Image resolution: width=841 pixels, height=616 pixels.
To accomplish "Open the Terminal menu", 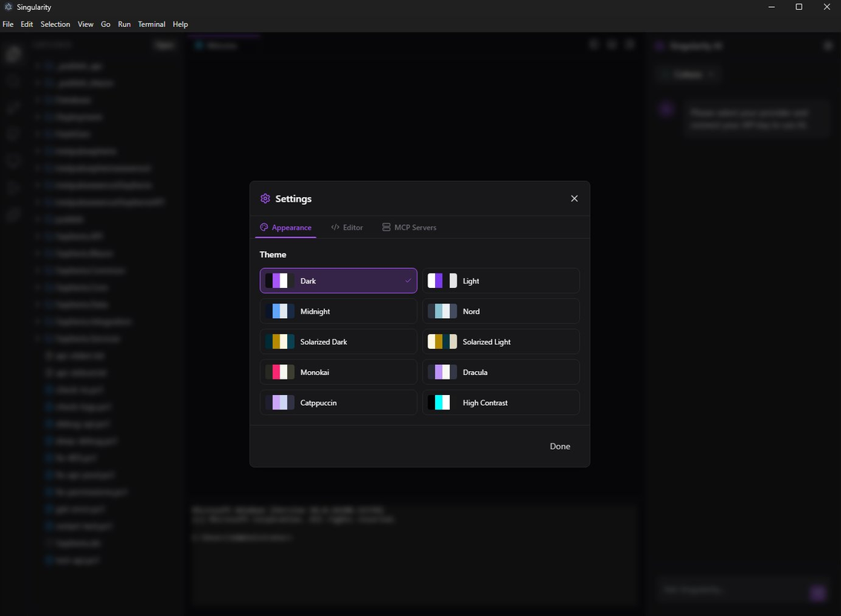I will [151, 24].
